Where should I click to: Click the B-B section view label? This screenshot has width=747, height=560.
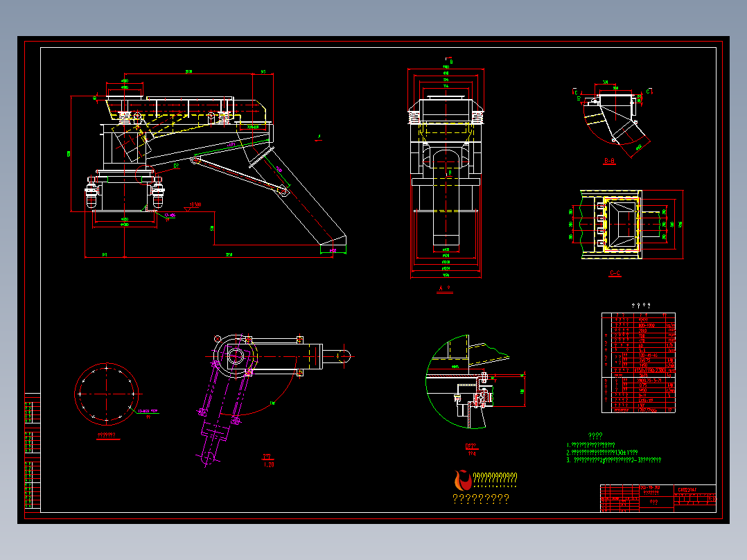pyautogui.click(x=609, y=161)
